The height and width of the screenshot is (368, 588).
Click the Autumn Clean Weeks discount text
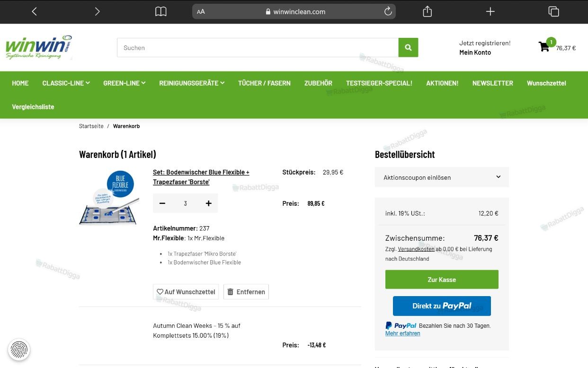[196, 331]
